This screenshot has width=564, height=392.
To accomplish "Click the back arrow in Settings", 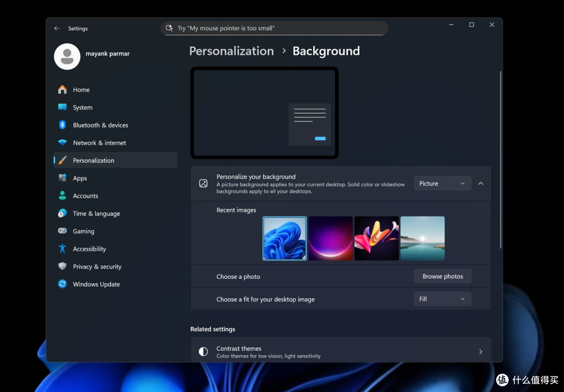I will [57, 28].
